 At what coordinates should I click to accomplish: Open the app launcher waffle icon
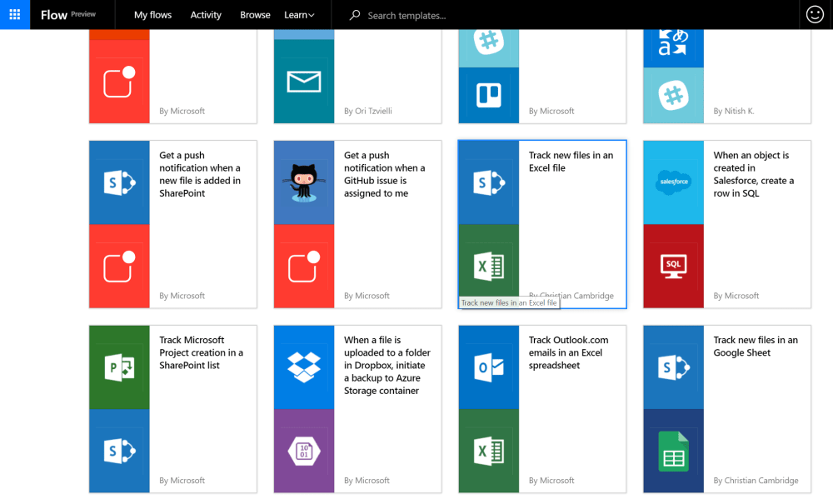pos(15,15)
